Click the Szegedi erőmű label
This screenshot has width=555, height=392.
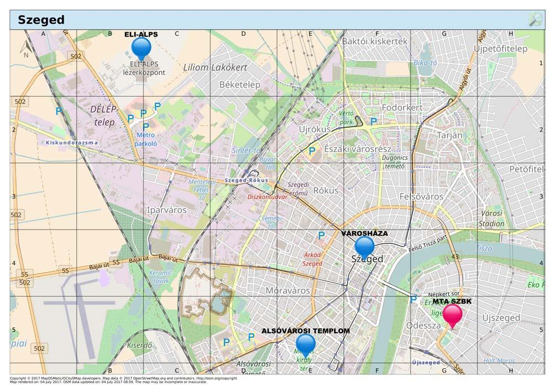(298, 189)
